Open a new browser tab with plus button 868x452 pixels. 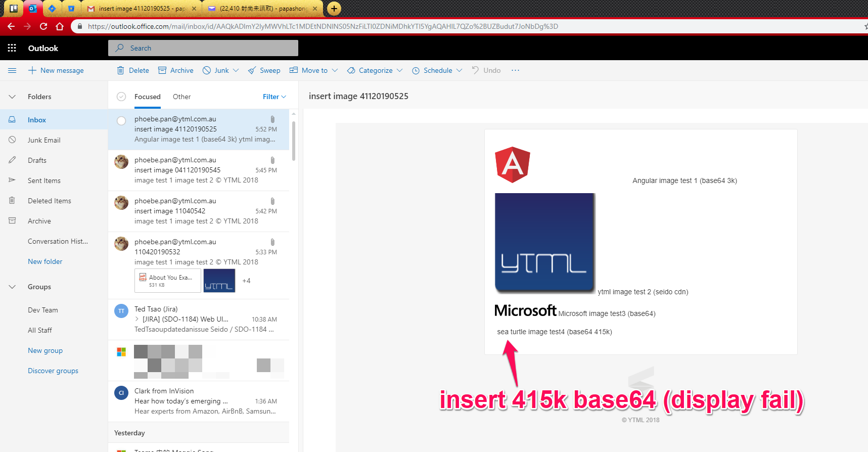[334, 9]
